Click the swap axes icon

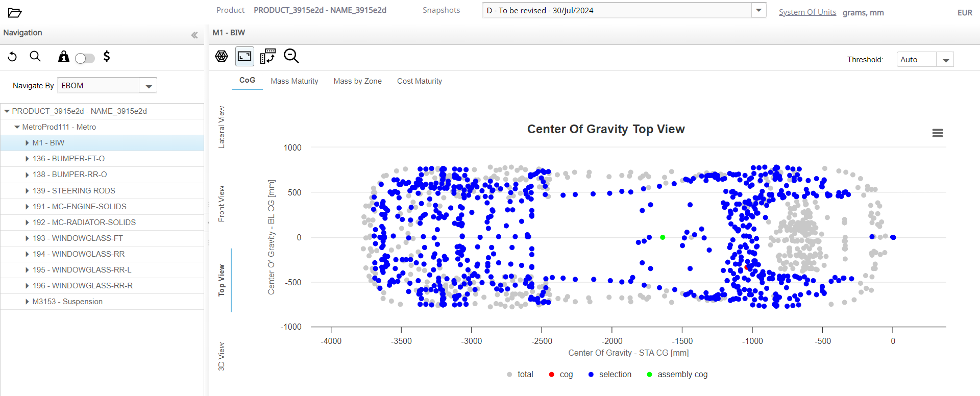[x=267, y=56]
